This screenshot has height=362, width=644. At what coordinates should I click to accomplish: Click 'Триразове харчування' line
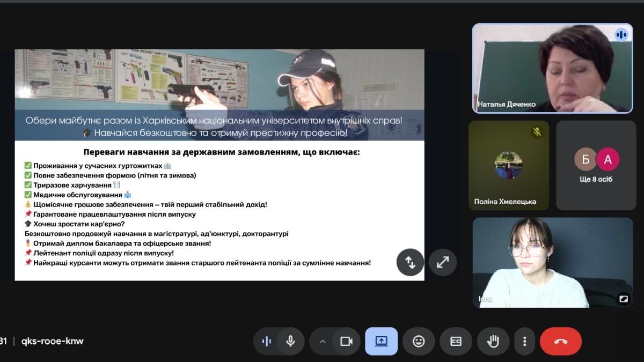73,185
